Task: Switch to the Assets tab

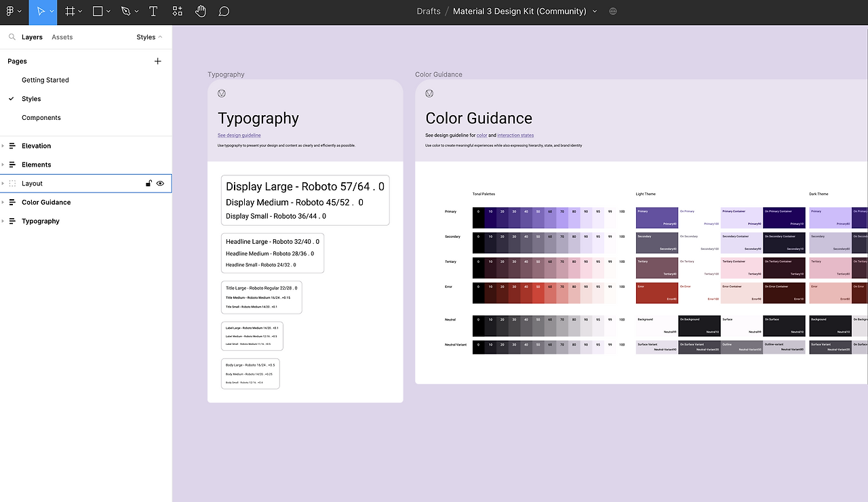Action: (62, 37)
